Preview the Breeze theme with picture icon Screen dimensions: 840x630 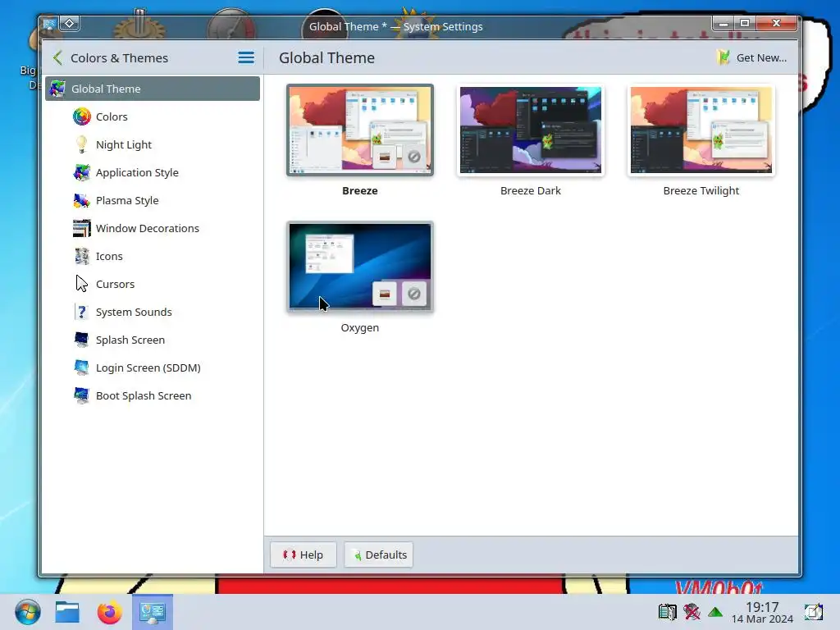(385, 157)
